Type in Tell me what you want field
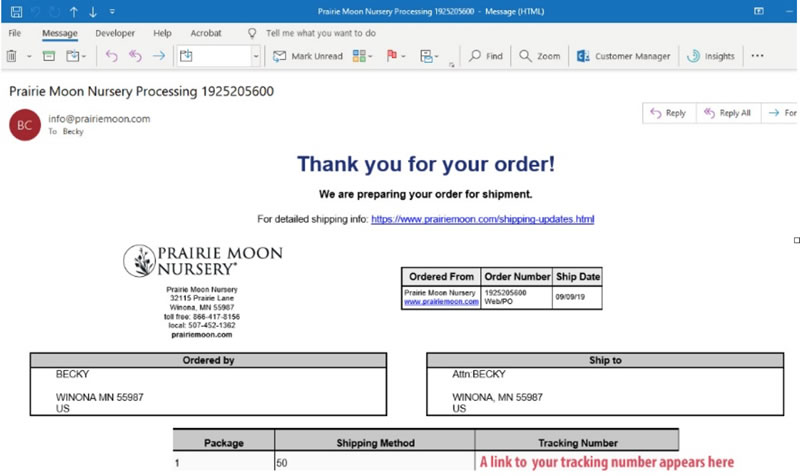 click(318, 33)
